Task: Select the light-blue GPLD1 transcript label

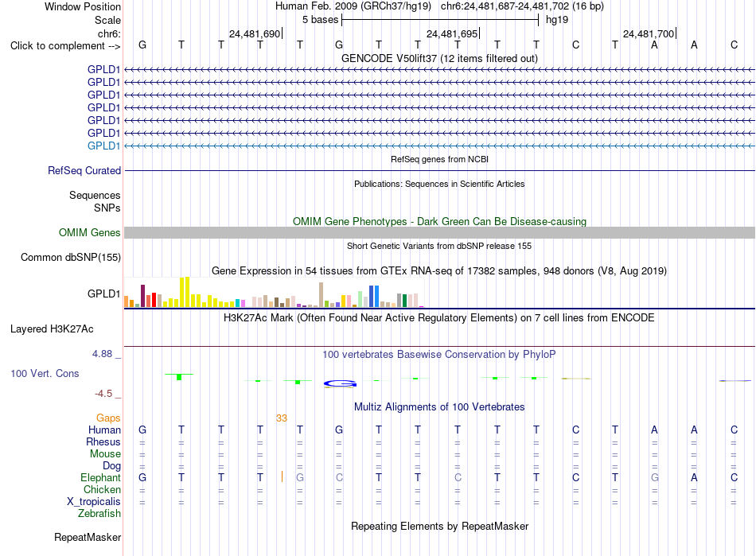Action: click(103, 146)
